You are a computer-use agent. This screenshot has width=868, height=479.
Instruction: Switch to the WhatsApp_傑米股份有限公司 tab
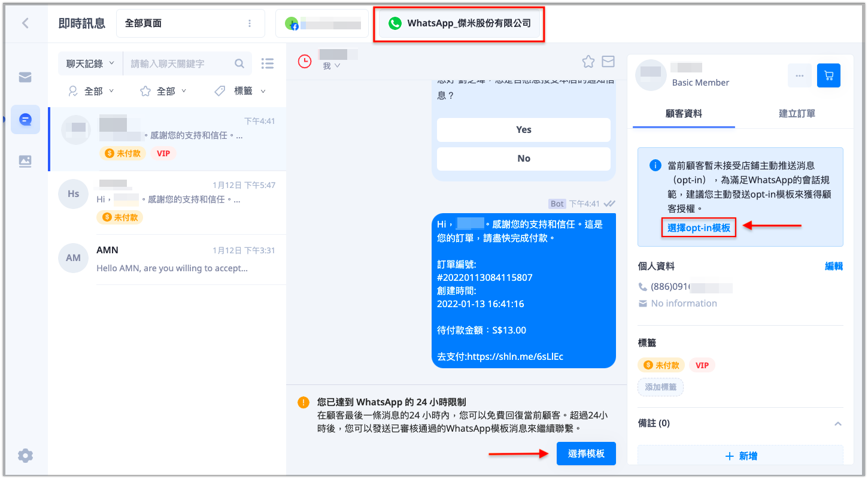[459, 23]
